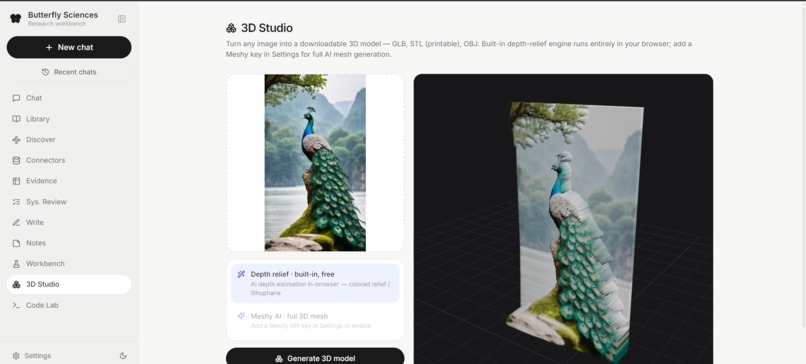Click the Evidence table icon

point(16,181)
